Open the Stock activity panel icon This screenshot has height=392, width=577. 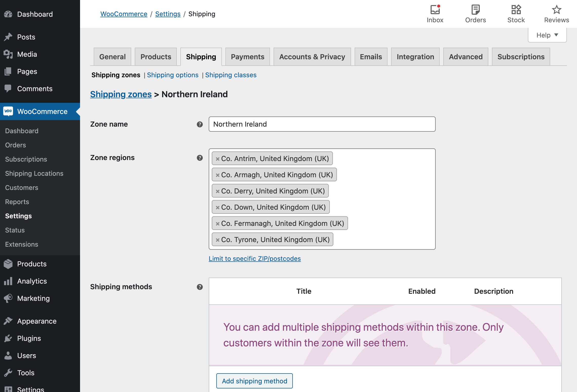pyautogui.click(x=516, y=10)
